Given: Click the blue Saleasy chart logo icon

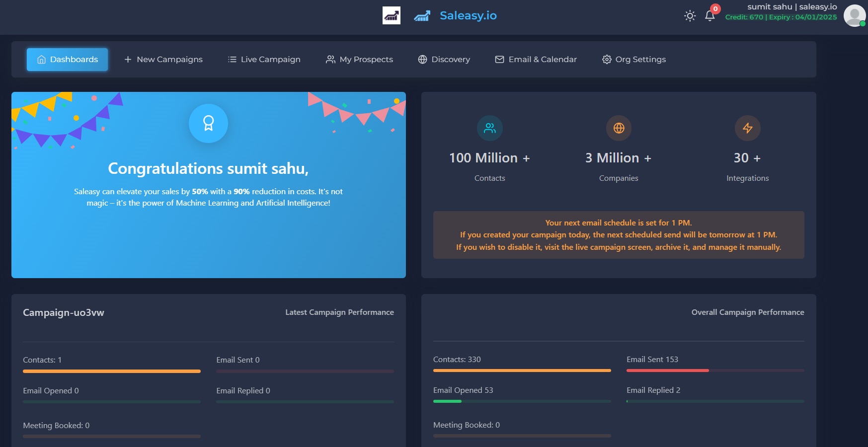Looking at the screenshot, I should pyautogui.click(x=422, y=16).
